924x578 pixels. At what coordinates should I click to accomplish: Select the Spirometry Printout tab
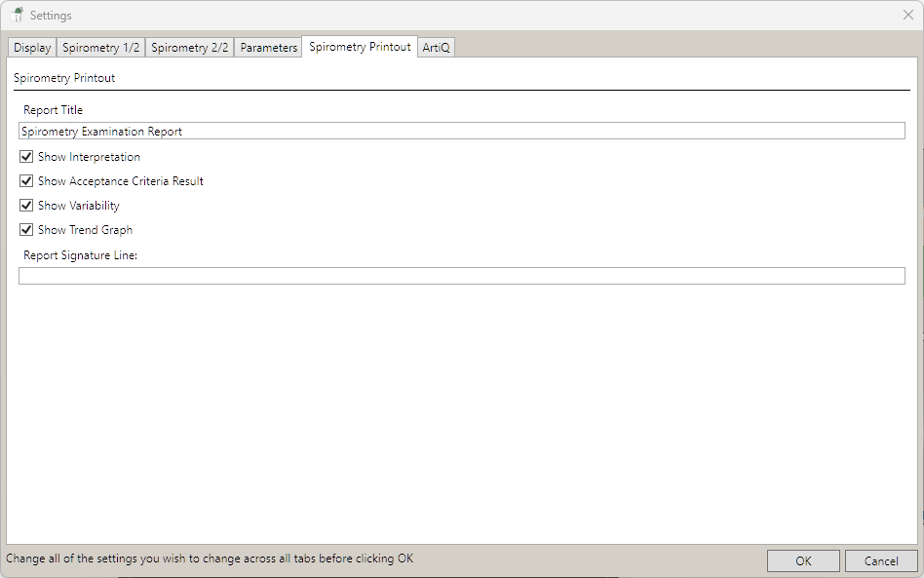point(360,47)
